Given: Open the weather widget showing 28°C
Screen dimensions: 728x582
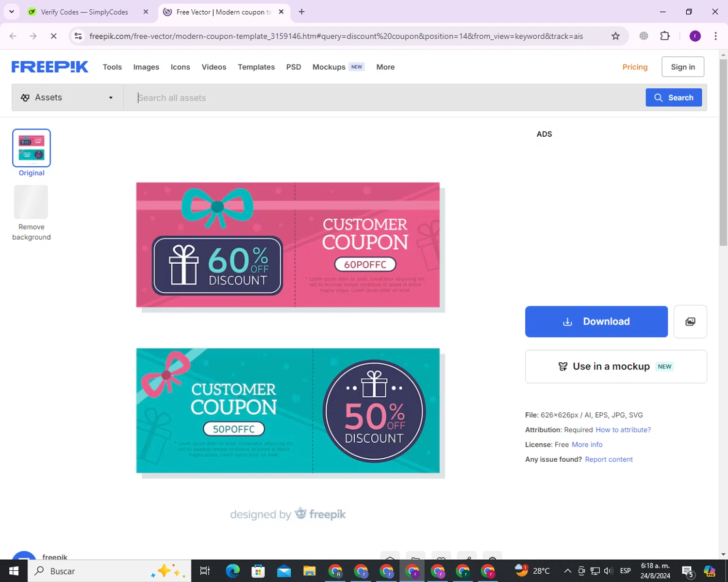Looking at the screenshot, I should [x=532, y=570].
